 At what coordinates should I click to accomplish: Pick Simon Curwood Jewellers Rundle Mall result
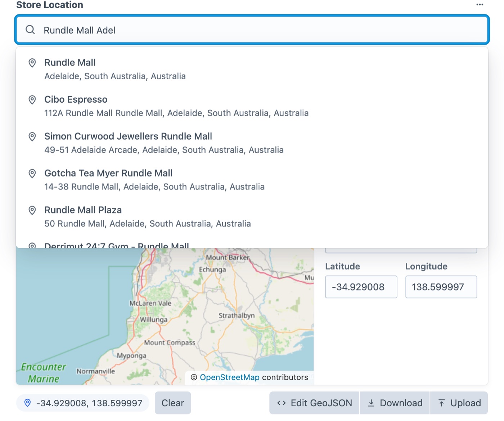(x=252, y=143)
